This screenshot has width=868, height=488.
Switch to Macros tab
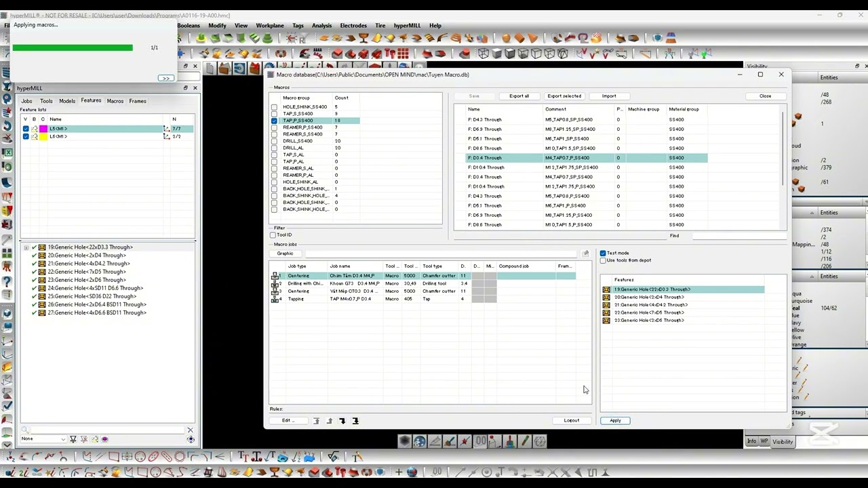point(115,101)
